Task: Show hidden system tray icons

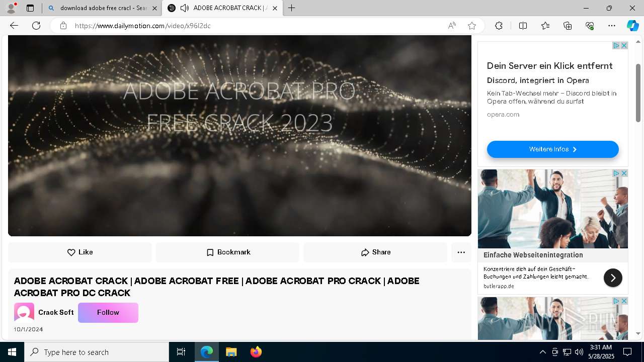Action: 542,352
